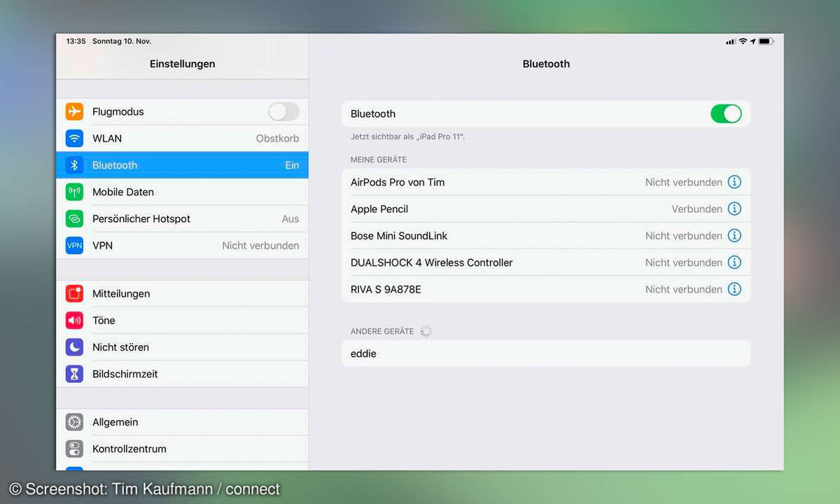Image resolution: width=840 pixels, height=504 pixels.
Task: Tap the location arrow status icon
Action: (x=753, y=41)
